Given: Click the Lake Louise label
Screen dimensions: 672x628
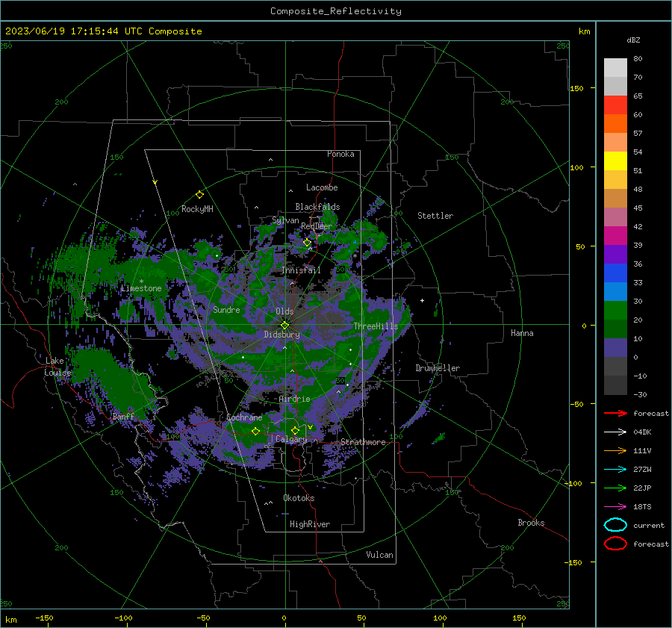Looking at the screenshot, I should [57, 367].
